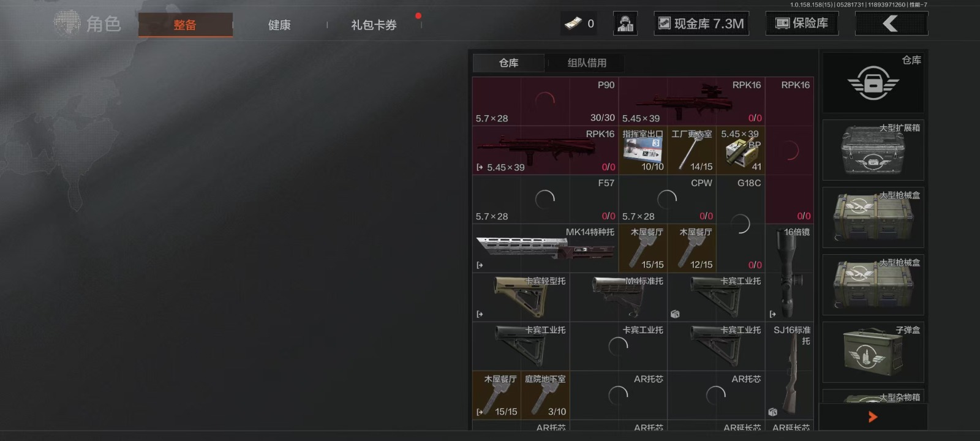Open the 保险库 safe button
The width and height of the screenshot is (980, 441).
coord(802,24)
